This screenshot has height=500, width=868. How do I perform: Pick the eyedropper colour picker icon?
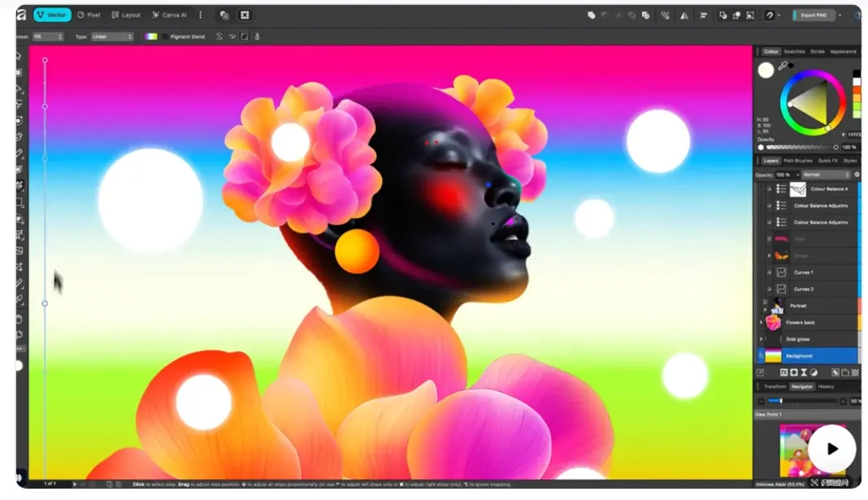pos(783,66)
